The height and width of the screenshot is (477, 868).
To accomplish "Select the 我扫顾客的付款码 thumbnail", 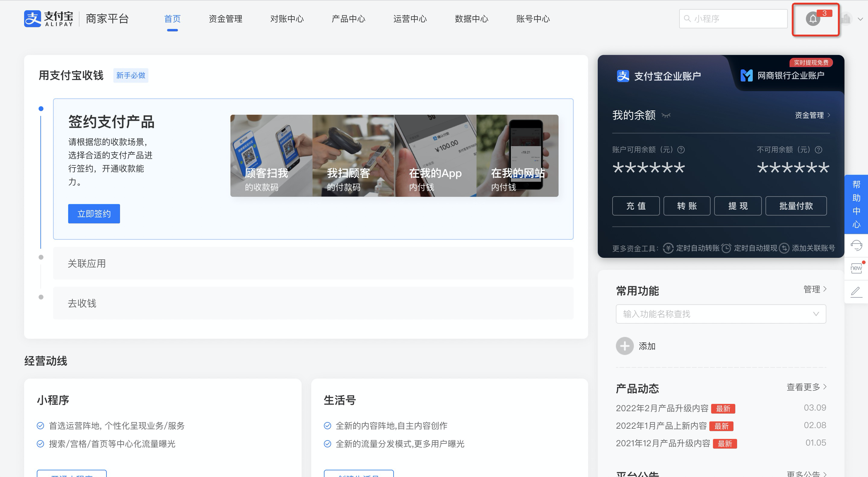I will click(x=353, y=156).
